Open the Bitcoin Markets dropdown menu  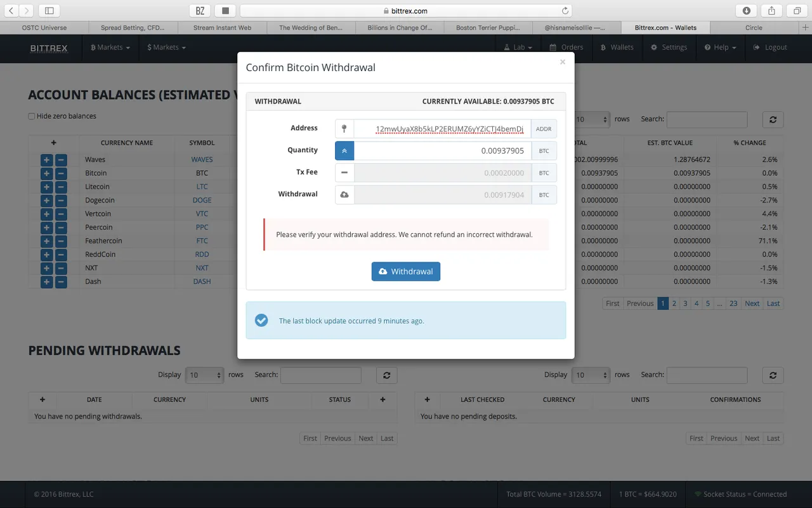pos(110,48)
